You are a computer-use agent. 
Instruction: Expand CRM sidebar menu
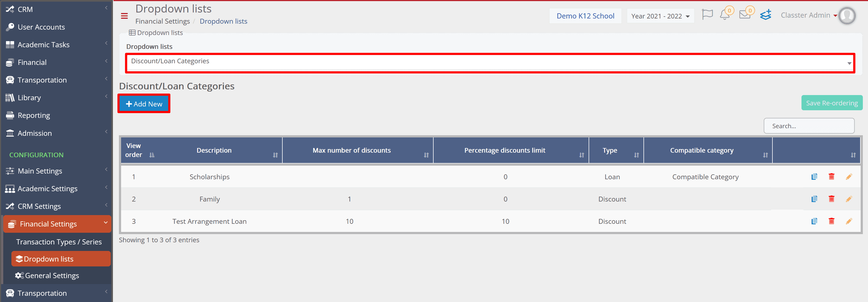coord(56,9)
